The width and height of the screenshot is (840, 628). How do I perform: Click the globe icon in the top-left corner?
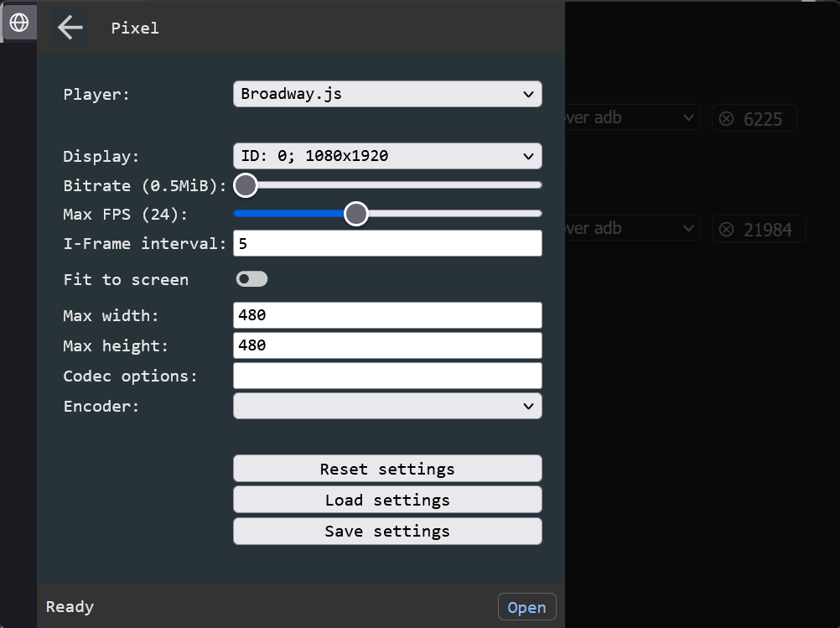point(18,23)
